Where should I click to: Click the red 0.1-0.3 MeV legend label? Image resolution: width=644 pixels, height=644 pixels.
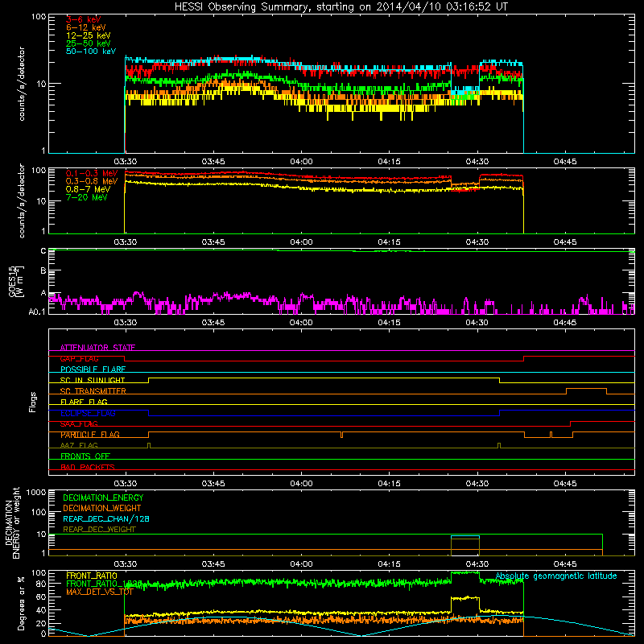tap(91, 173)
